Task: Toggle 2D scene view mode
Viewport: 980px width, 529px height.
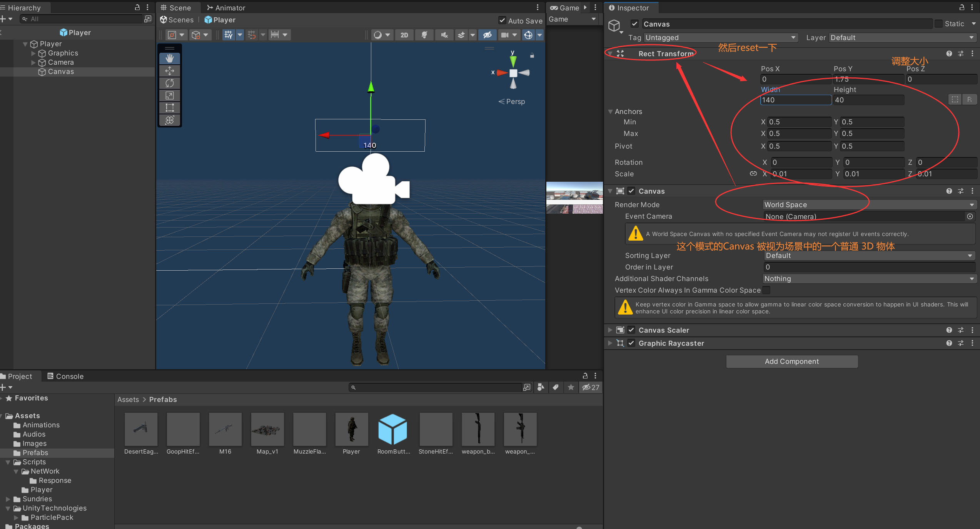Action: [x=404, y=35]
